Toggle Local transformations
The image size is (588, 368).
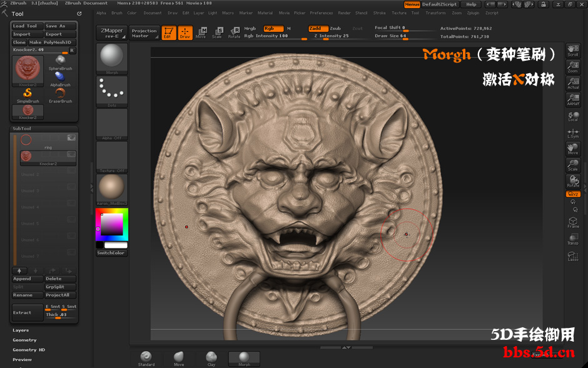572,116
